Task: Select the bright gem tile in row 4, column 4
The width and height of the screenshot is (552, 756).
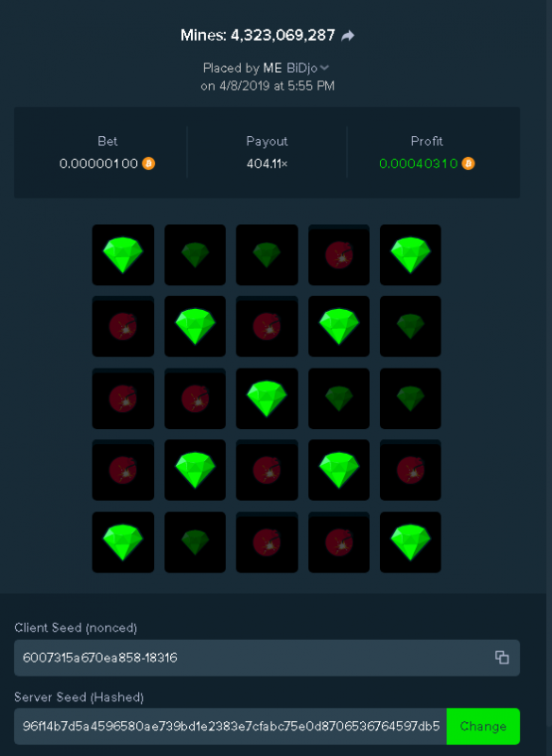Action: (x=338, y=470)
